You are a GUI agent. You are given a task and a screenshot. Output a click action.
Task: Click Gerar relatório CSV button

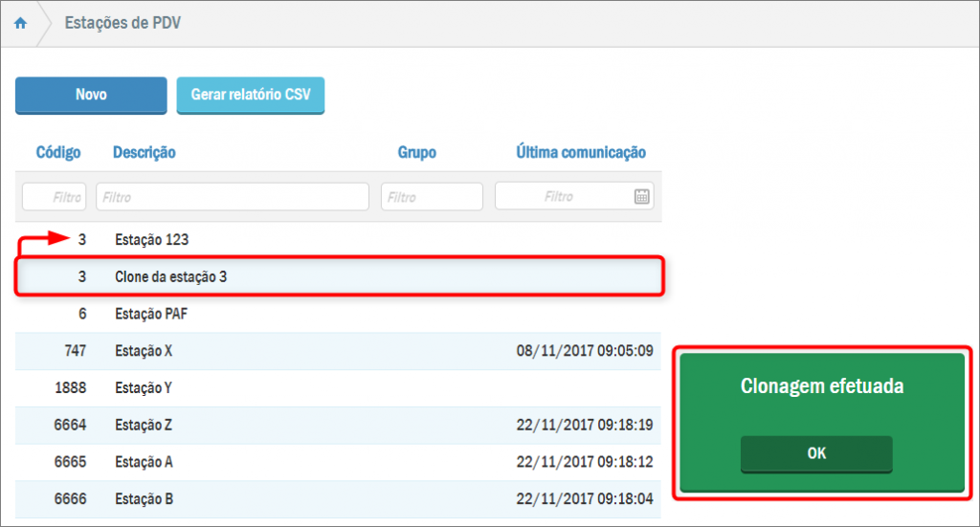[x=251, y=96]
